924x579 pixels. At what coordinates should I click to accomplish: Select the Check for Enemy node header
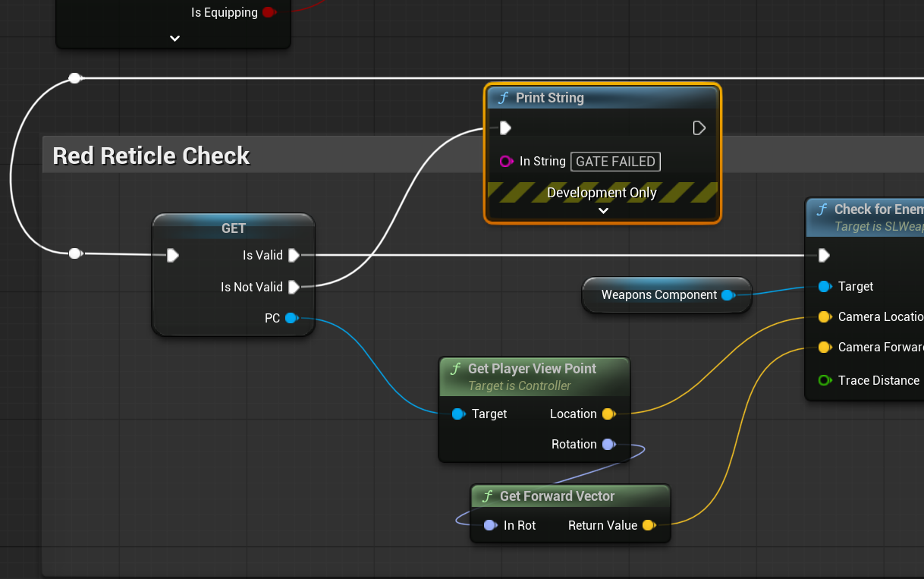pos(866,217)
